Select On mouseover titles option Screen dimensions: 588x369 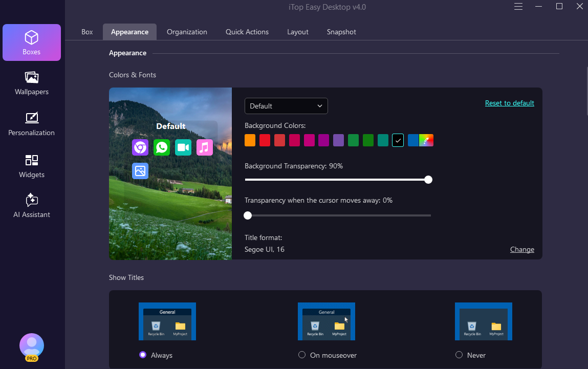302,355
